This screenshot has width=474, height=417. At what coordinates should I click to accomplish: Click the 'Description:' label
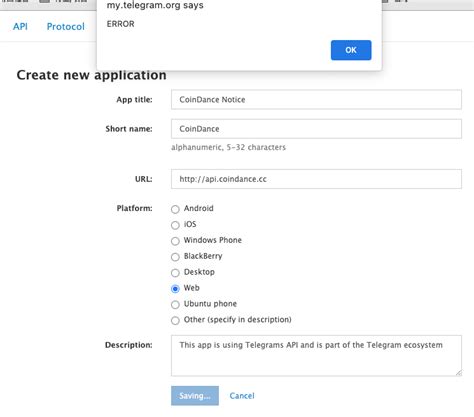129,345
